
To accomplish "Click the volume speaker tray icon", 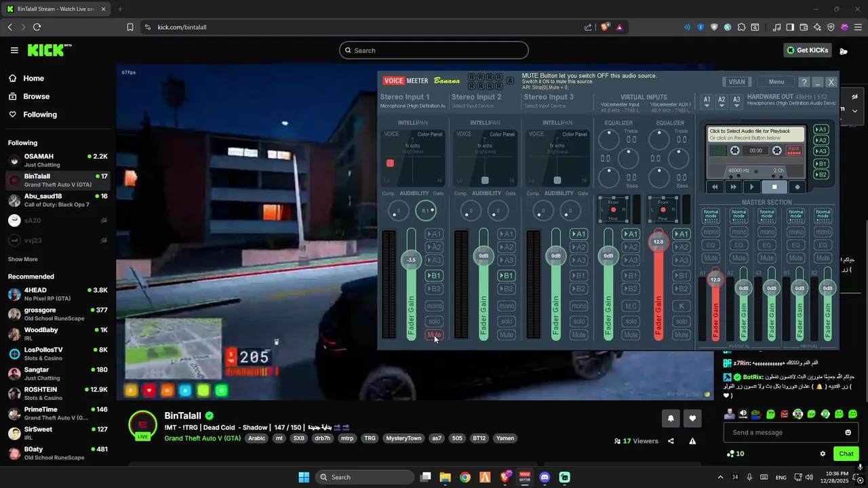I will (x=808, y=477).
